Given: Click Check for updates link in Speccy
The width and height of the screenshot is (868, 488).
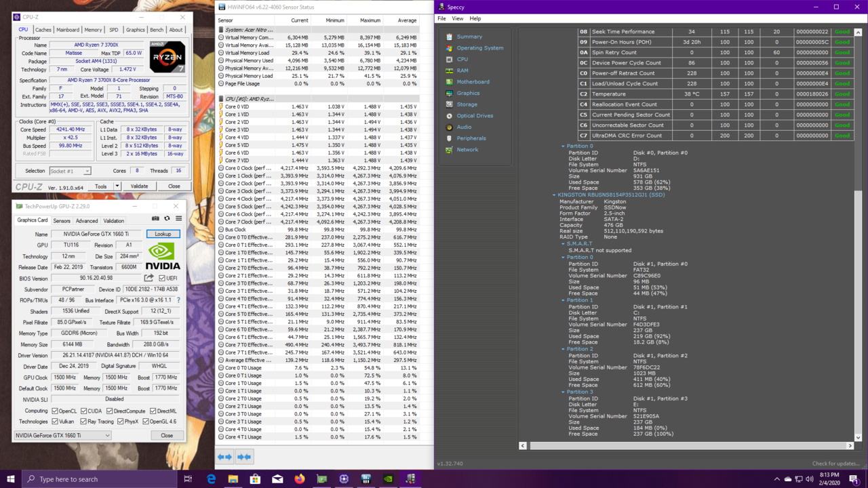Looking at the screenshot, I should 836,464.
